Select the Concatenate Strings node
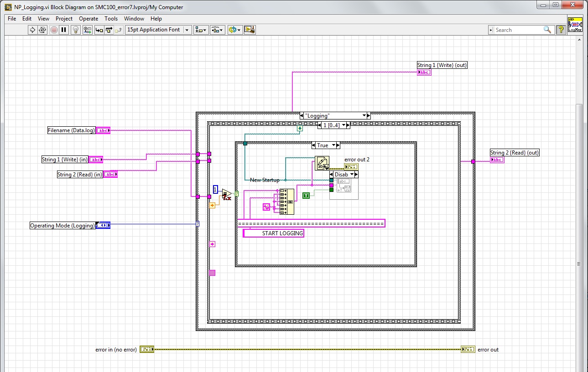The height and width of the screenshot is (372, 588). point(287,201)
